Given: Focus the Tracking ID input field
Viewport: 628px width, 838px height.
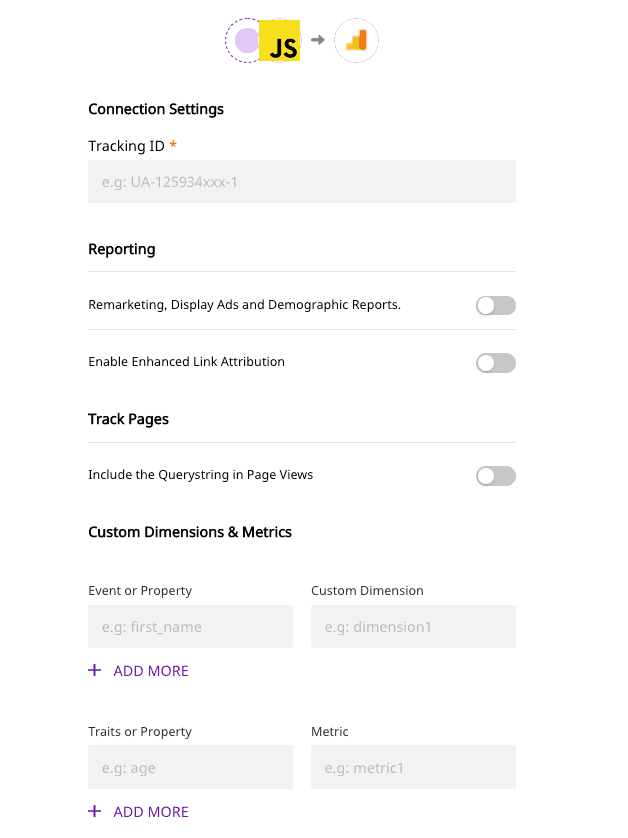Looking at the screenshot, I should [x=301, y=182].
